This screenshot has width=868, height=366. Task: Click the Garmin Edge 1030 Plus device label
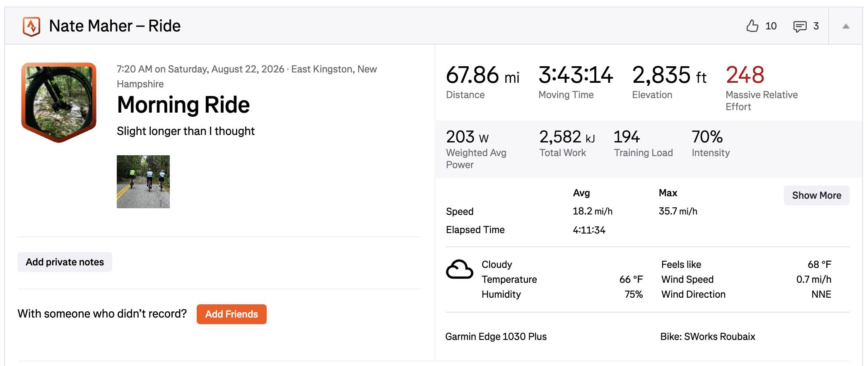tap(496, 337)
